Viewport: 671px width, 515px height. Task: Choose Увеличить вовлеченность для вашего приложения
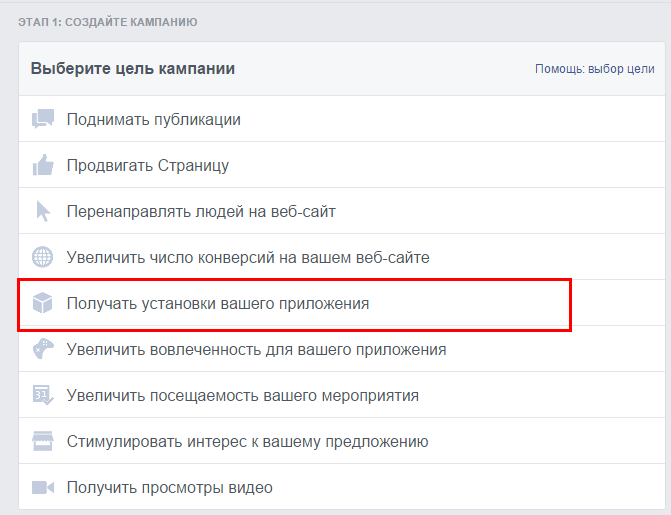click(x=341, y=349)
